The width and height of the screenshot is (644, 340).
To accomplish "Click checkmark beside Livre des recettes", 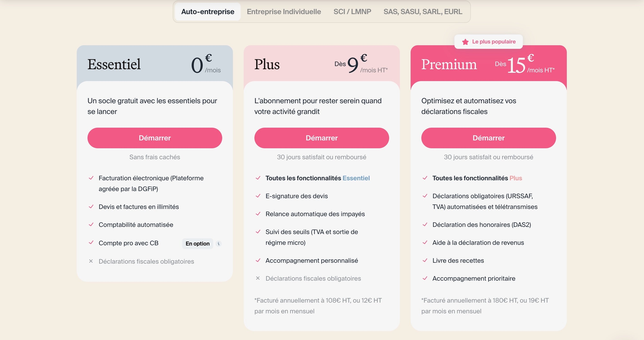I will pos(425,260).
